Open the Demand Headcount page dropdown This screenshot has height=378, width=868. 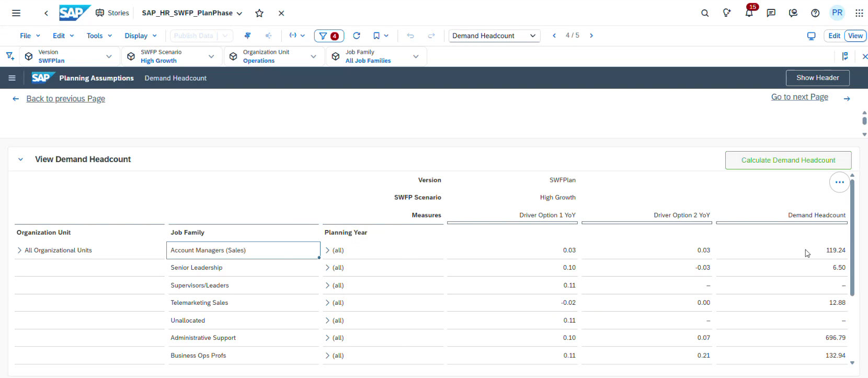click(494, 36)
